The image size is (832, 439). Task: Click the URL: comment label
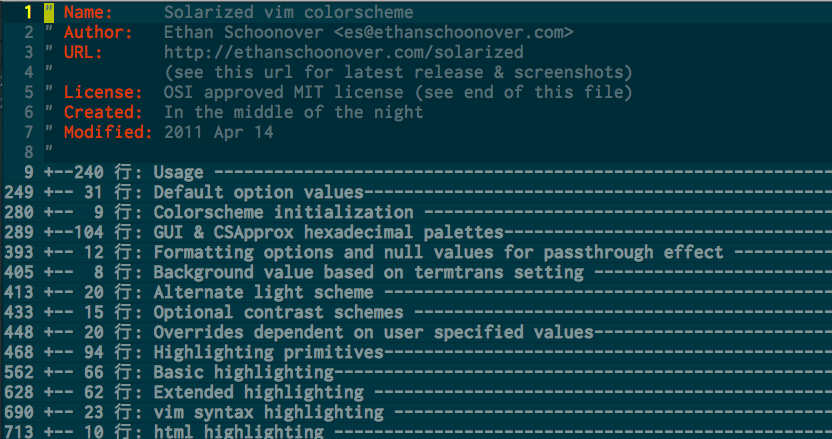83,52
